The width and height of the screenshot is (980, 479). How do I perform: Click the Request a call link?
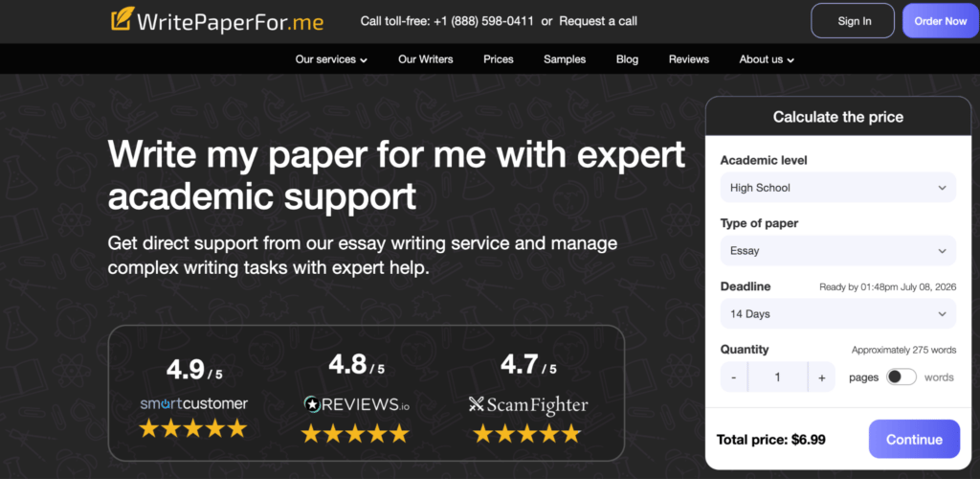tap(598, 21)
